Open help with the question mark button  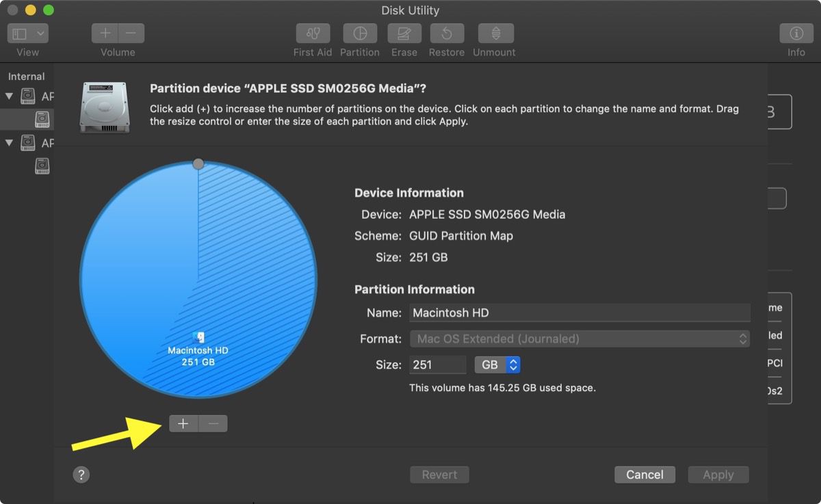click(x=81, y=474)
